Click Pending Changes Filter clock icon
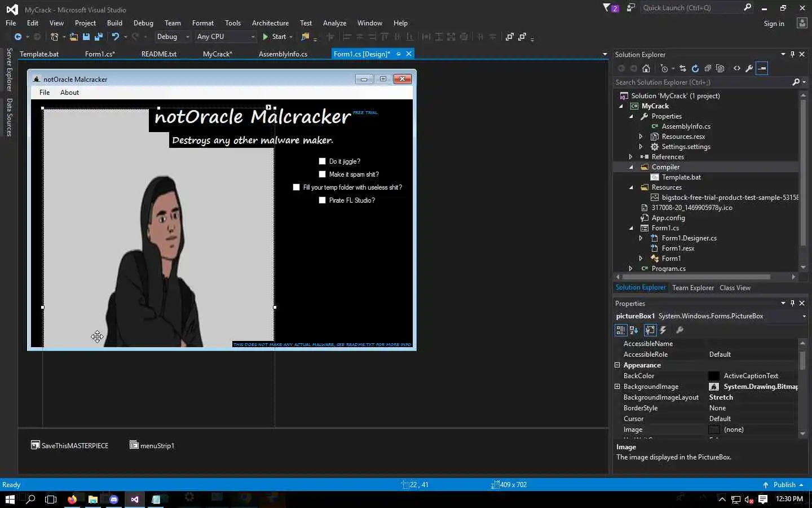This screenshot has height=508, width=812. [664, 68]
